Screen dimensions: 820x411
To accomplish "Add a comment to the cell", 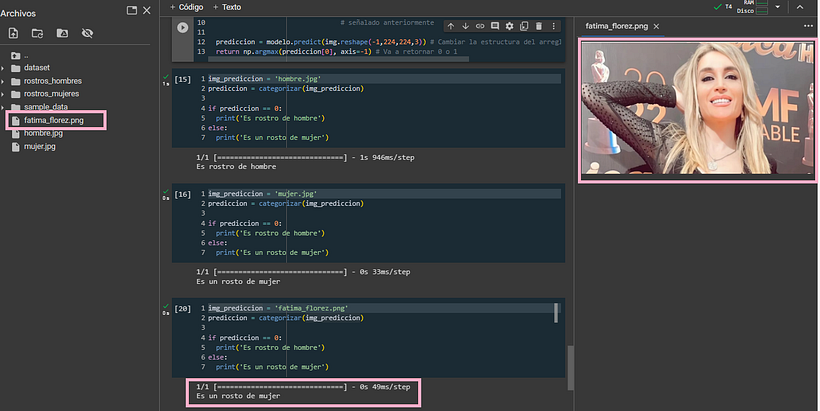I will (x=495, y=25).
